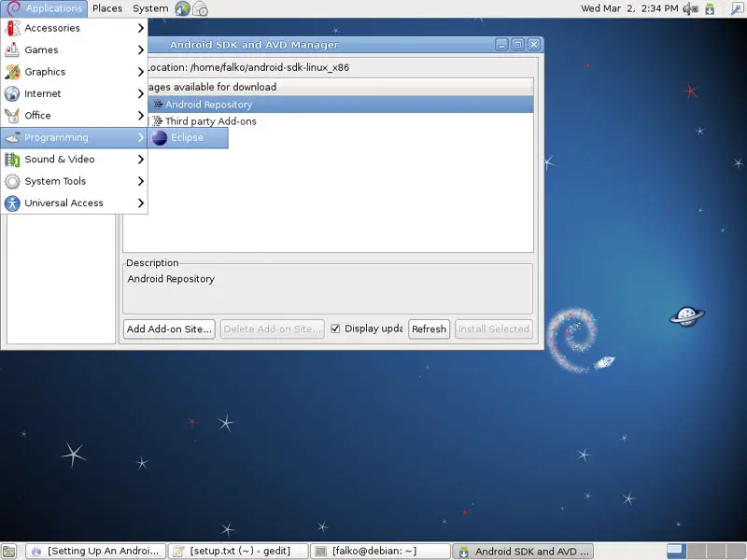
Task: Click the Sound & Video icon
Action: pos(12,160)
